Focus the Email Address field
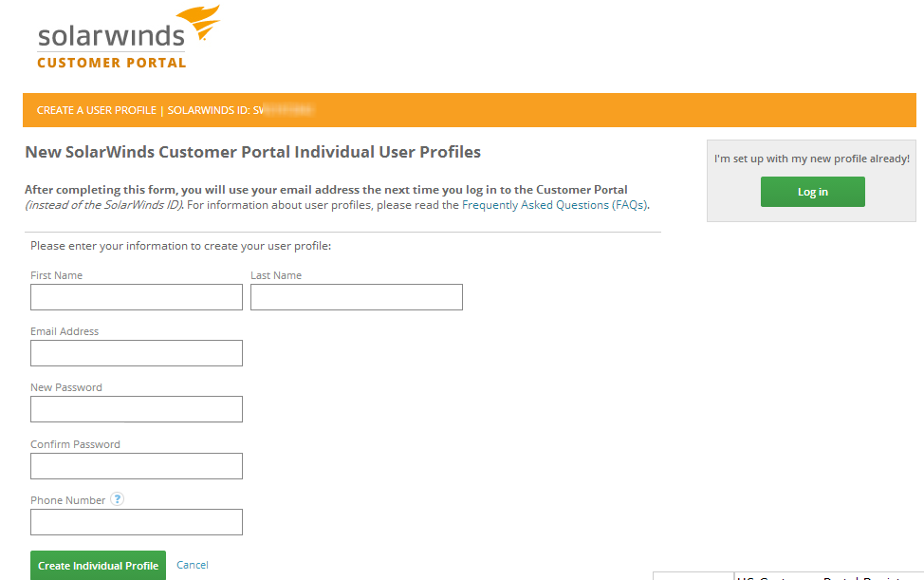This screenshot has height=580, width=924. (136, 352)
